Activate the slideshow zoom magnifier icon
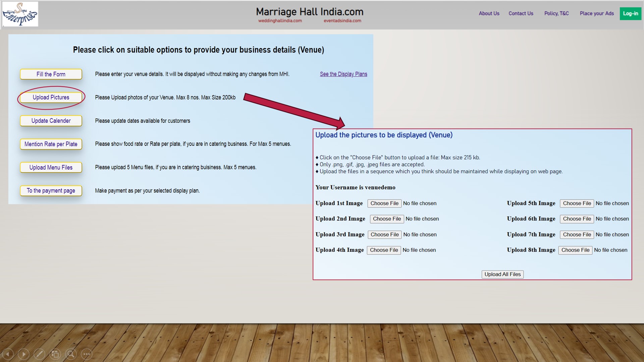The height and width of the screenshot is (362, 644). [71, 354]
